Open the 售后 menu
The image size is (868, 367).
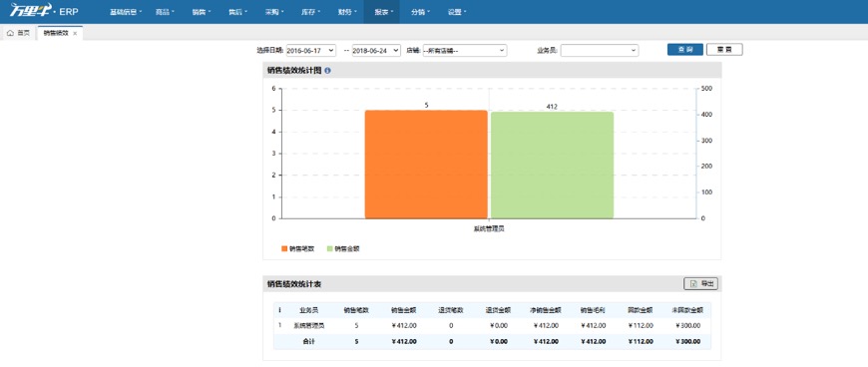click(237, 12)
